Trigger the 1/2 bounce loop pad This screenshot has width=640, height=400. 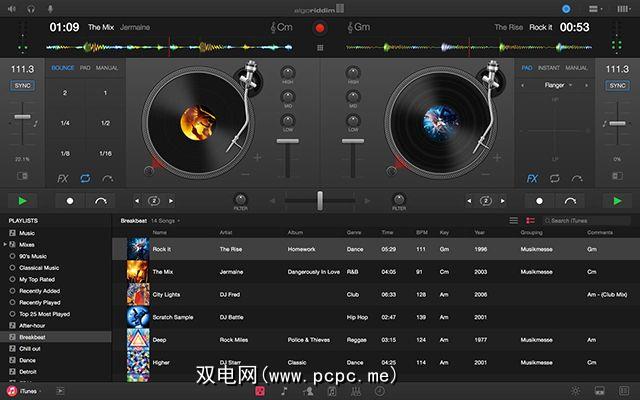pyautogui.click(x=105, y=123)
